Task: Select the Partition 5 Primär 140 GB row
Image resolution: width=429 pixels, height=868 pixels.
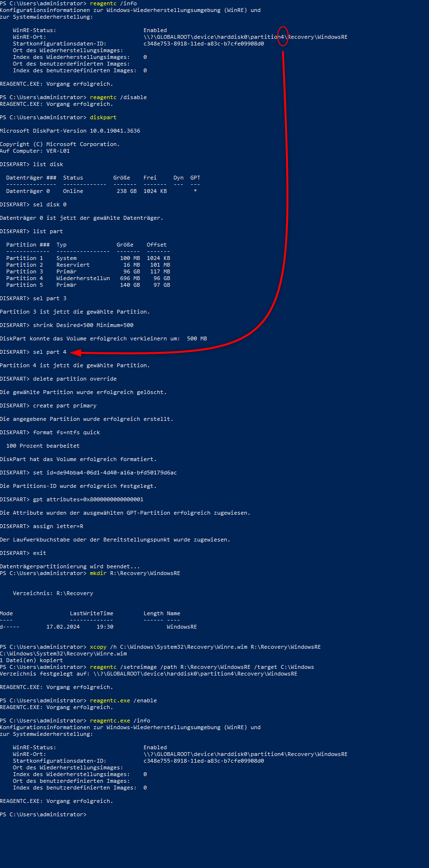Action: pos(88,285)
